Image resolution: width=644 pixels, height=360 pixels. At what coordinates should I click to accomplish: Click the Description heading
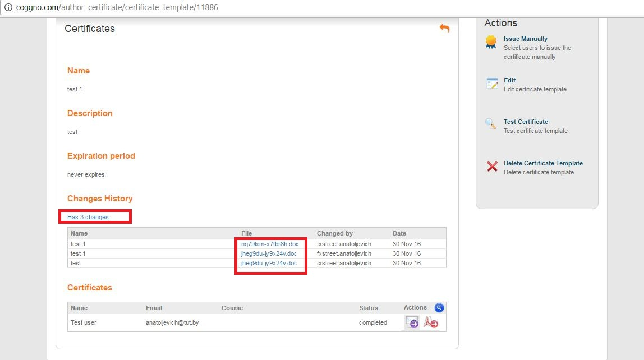[90, 113]
